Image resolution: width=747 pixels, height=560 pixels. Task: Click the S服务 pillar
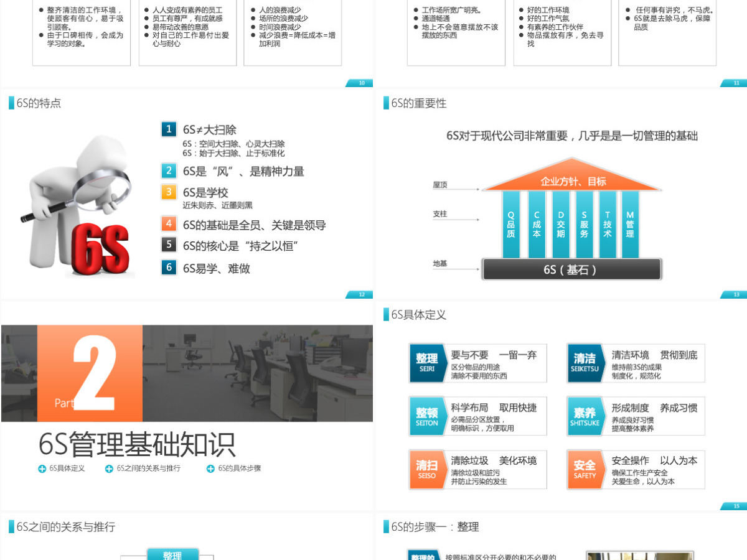584,225
